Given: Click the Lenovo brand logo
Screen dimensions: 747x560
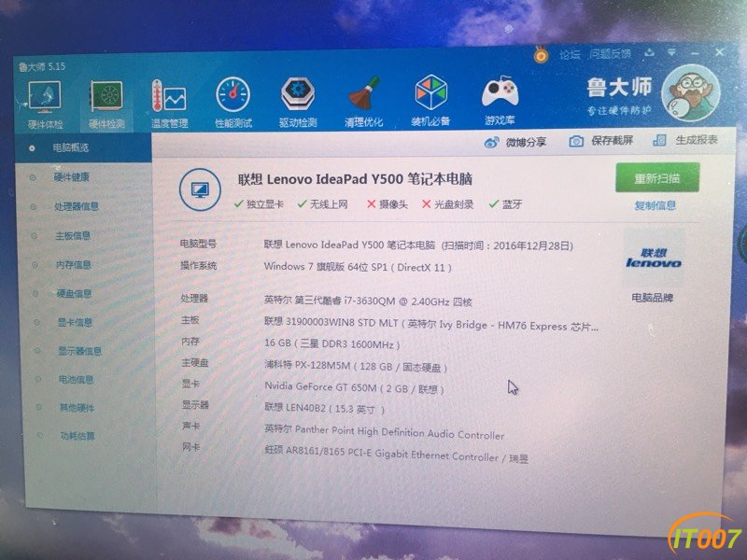Looking at the screenshot, I should click(654, 259).
